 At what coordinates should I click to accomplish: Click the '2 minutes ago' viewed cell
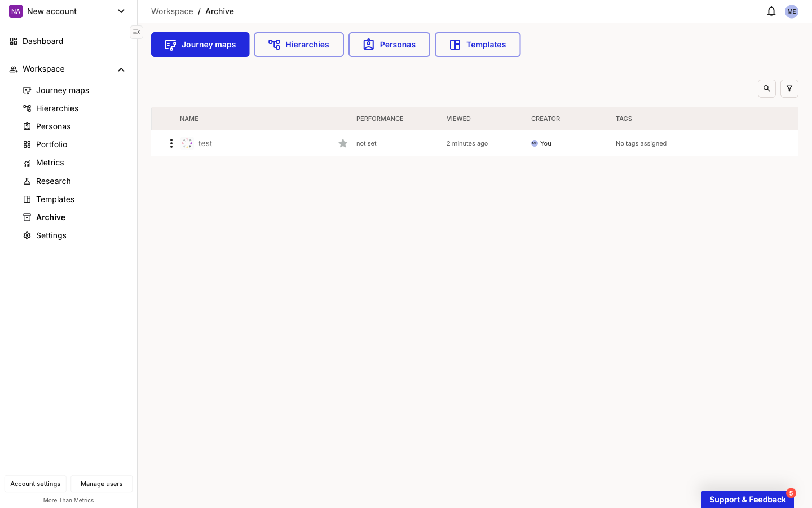tap(467, 143)
